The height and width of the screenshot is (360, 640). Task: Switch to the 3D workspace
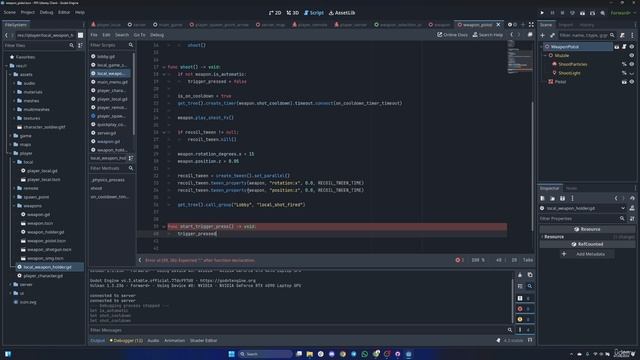point(293,13)
